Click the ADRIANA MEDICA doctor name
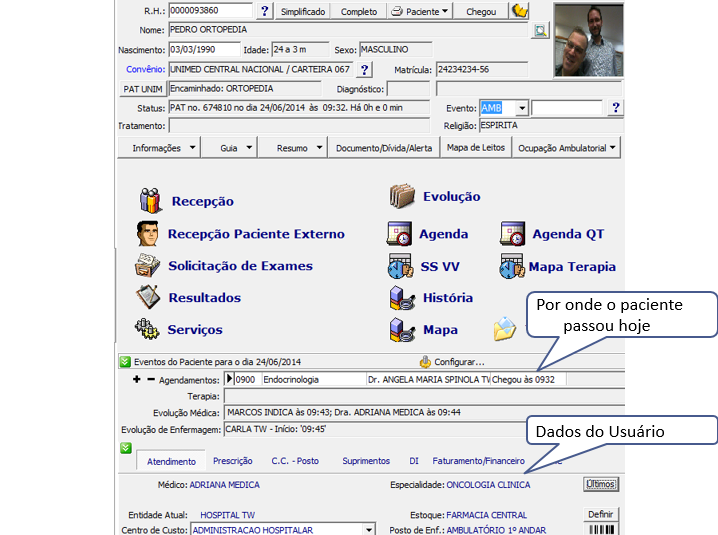Image resolution: width=718 pixels, height=535 pixels. (224, 485)
